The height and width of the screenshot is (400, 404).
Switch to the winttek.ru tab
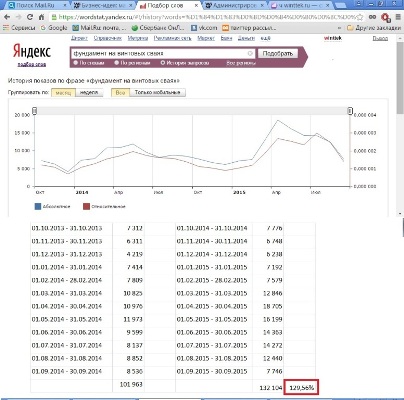[300, 5]
